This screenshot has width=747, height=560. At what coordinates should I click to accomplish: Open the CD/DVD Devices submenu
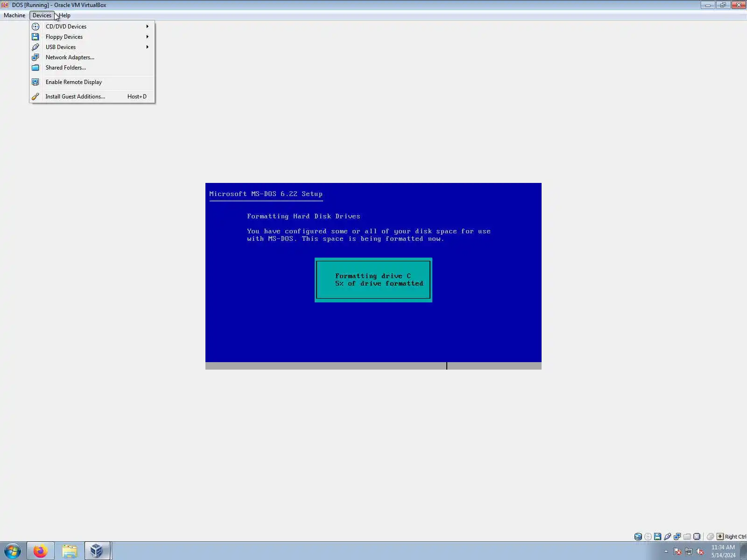click(x=92, y=27)
